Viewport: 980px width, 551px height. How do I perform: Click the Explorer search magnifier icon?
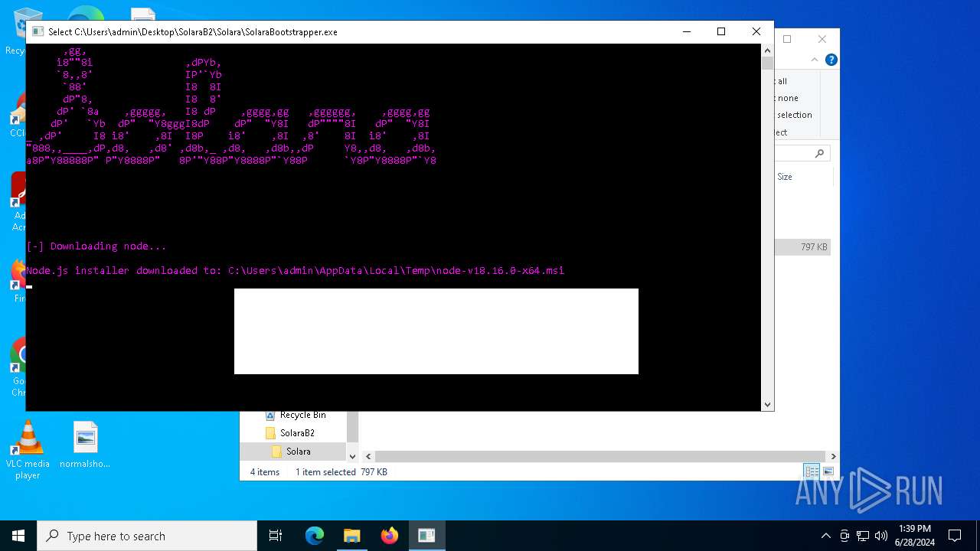(819, 153)
